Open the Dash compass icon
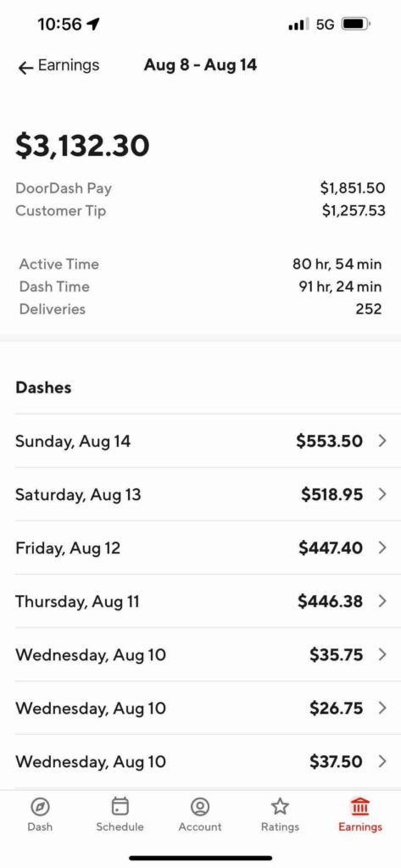The height and width of the screenshot is (868, 401). pos(40,806)
